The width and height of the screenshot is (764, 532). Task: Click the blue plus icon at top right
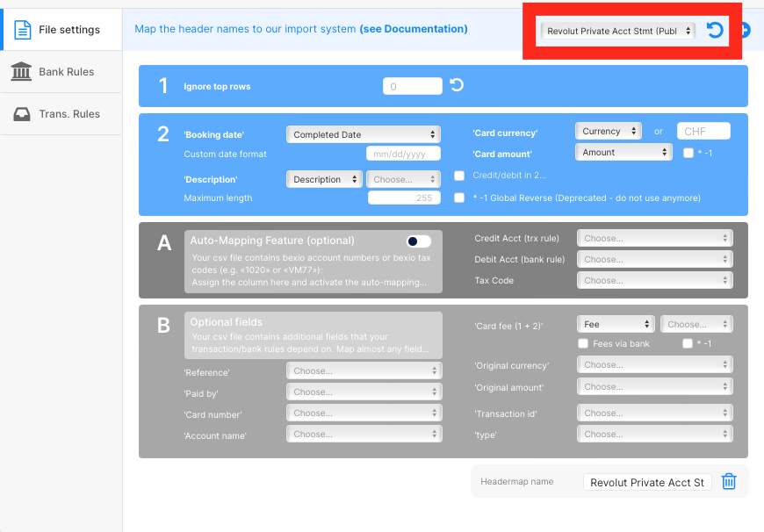pos(745,31)
